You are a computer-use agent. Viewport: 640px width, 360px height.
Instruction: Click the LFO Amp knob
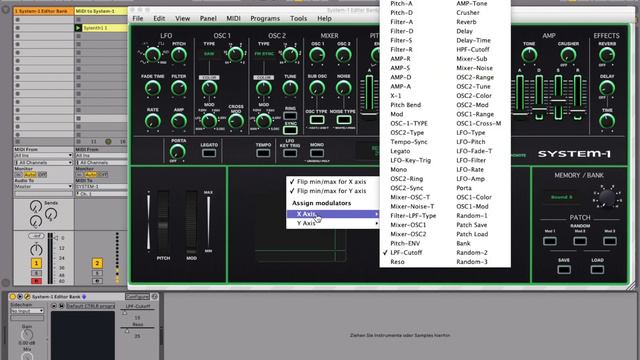[179, 121]
